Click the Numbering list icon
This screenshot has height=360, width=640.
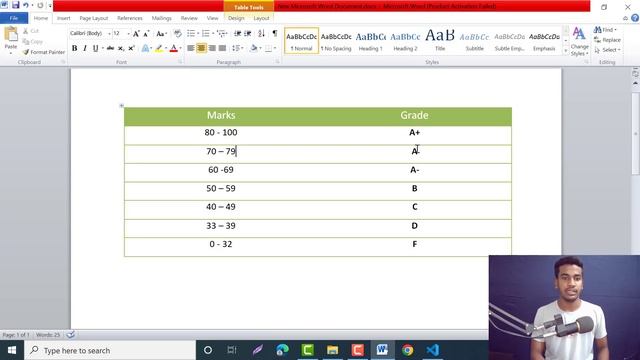[205, 33]
